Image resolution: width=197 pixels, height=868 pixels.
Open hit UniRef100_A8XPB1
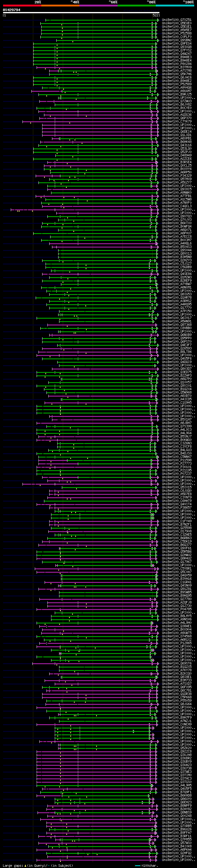coord(177,139)
